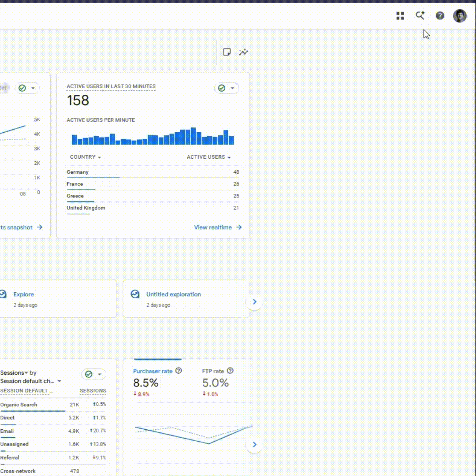Expand the Session default channel dropdown
Screen dimensions: 476x476
(x=31, y=381)
